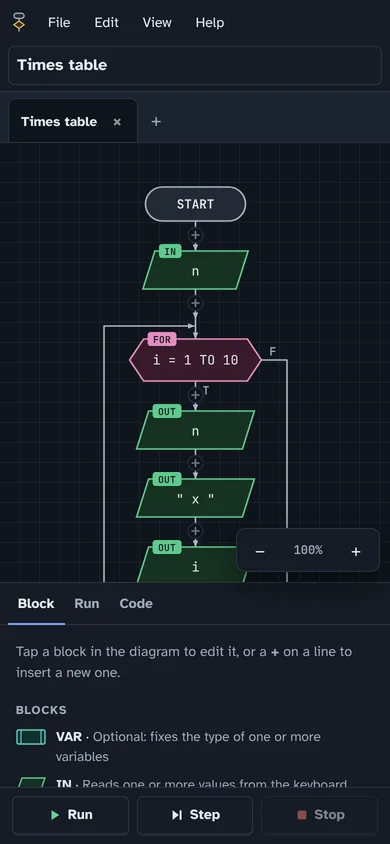Switch to the Block panel tab
Screen dimensions: 390x844
[36, 604]
